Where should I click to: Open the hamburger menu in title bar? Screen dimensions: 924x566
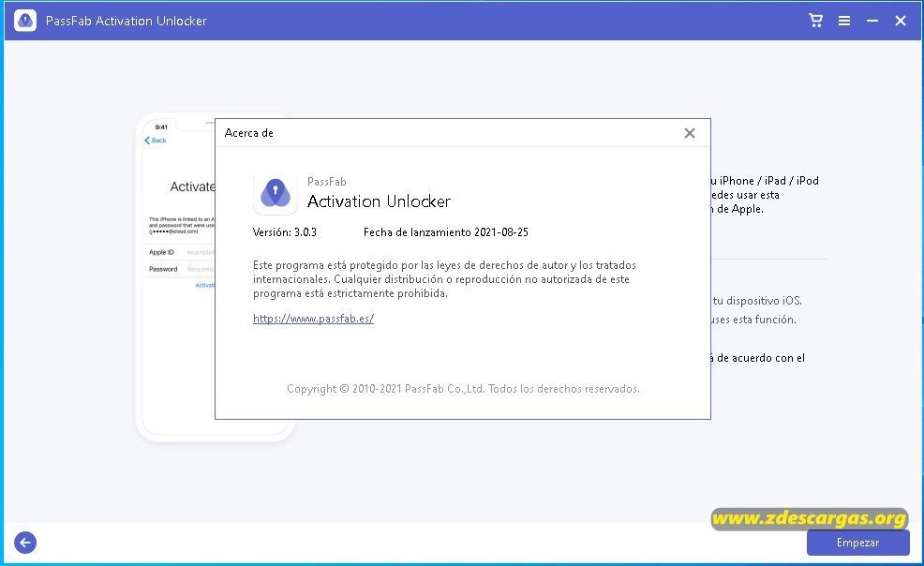[x=843, y=21]
